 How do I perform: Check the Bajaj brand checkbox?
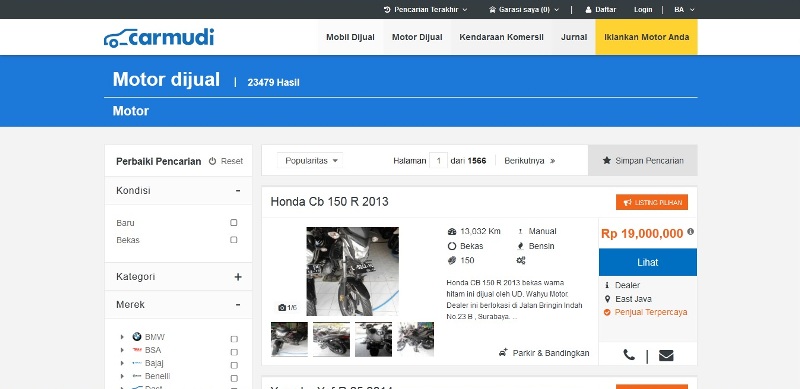[234, 366]
